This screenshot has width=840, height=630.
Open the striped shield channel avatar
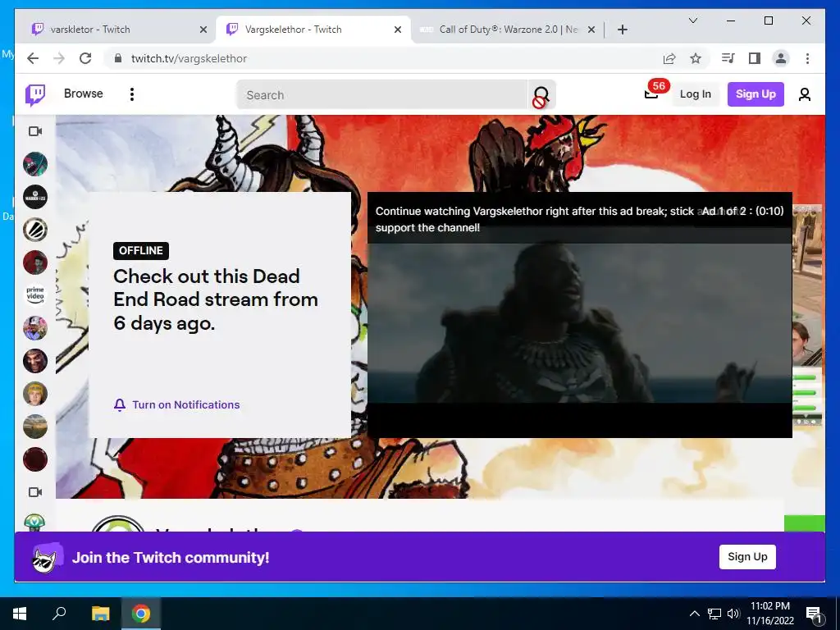[x=34, y=230]
